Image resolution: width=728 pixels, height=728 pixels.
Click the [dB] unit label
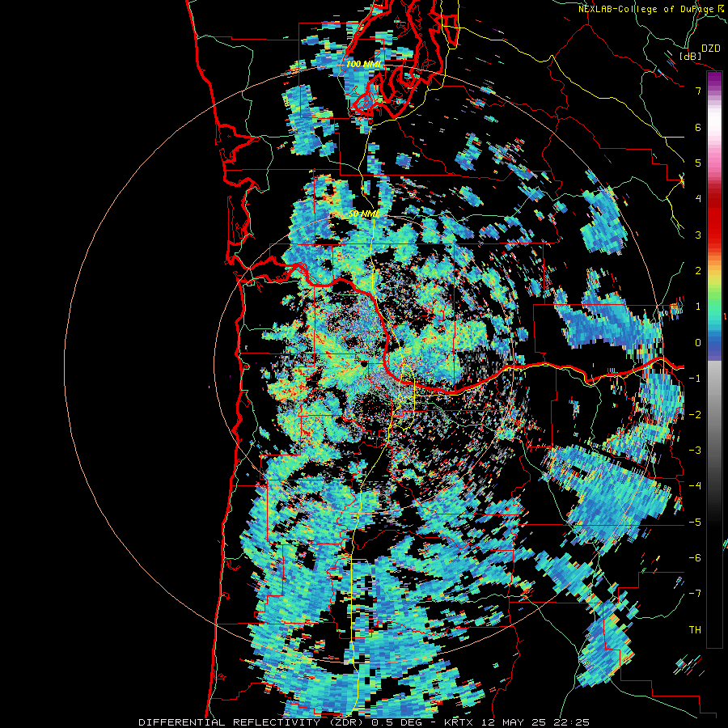691,56
